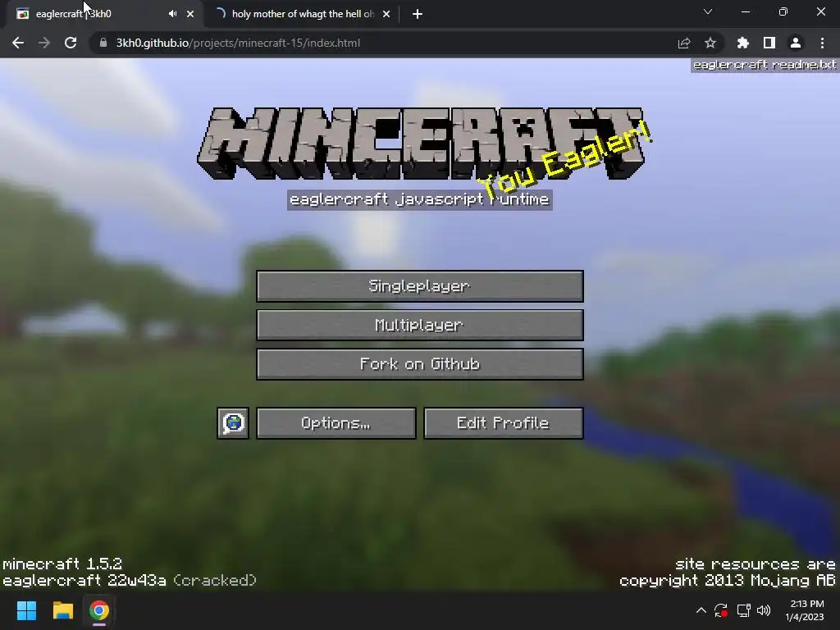This screenshot has height=630, width=840.
Task: Open File Explorer from taskbar
Action: pos(62,610)
